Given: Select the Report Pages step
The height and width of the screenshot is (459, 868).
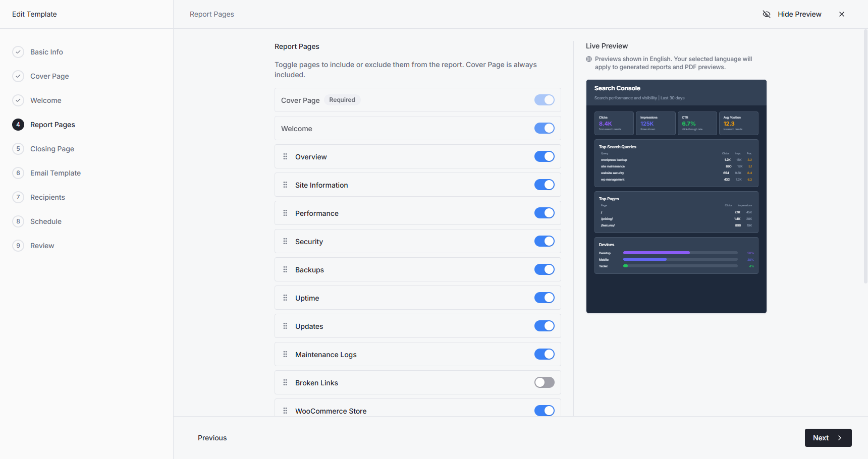Looking at the screenshot, I should coord(52,125).
